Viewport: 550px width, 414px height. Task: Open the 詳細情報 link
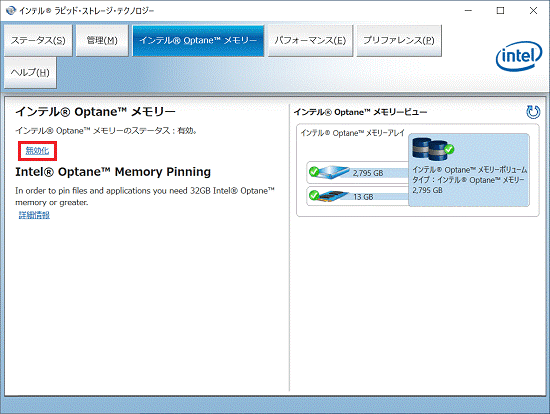(34, 215)
